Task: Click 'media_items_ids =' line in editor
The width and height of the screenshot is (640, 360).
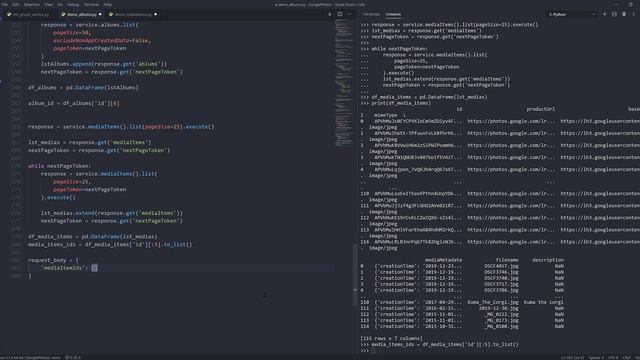Action: (110, 244)
